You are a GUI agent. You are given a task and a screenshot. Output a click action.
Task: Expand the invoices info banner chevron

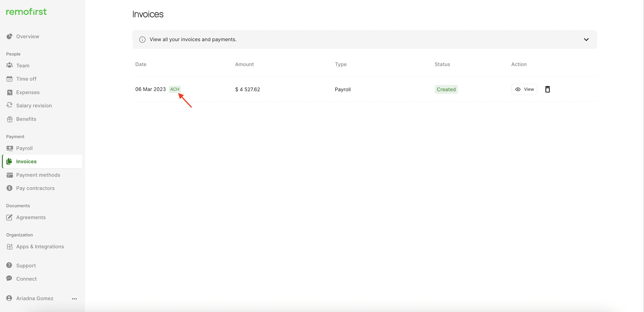pyautogui.click(x=586, y=40)
